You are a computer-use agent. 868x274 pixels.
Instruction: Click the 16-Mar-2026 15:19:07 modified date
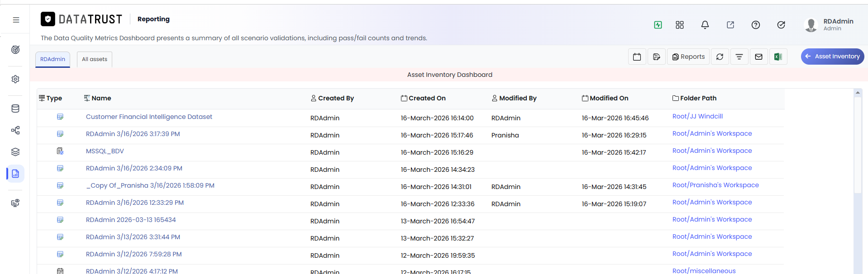614,204
